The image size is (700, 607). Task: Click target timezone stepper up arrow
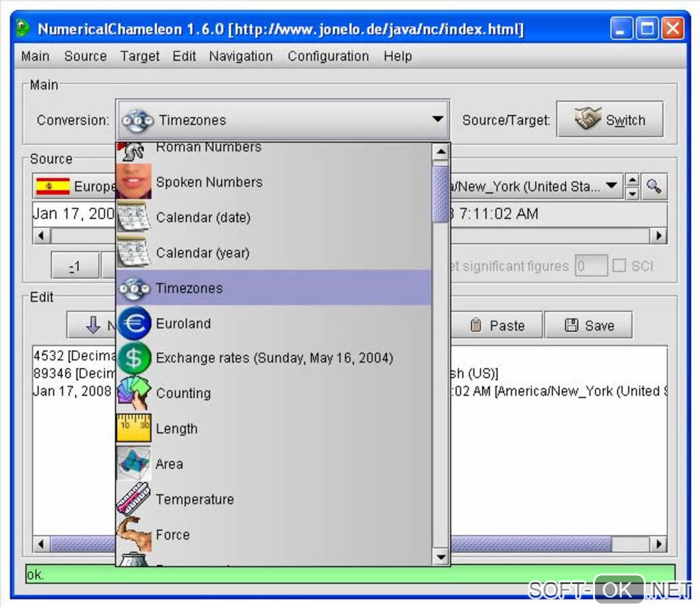click(632, 180)
